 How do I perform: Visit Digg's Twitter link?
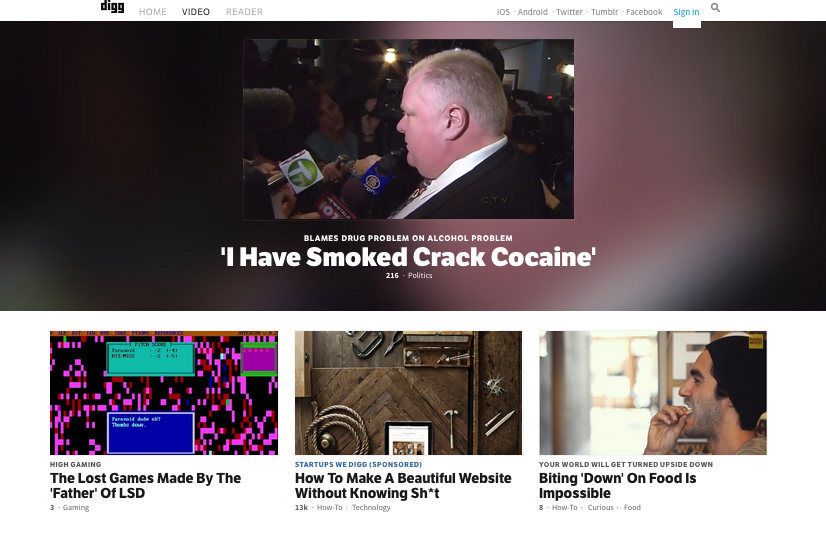569,12
